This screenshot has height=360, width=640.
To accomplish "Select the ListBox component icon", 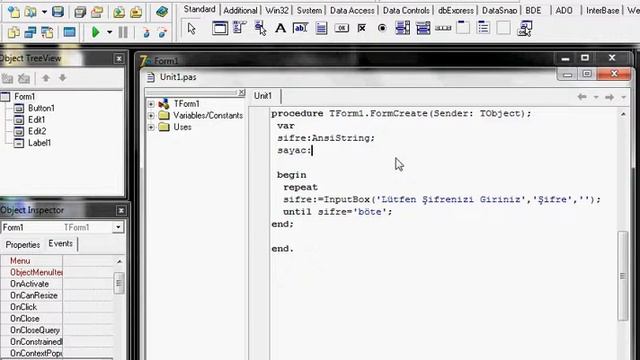I will pyautogui.click(x=402, y=28).
